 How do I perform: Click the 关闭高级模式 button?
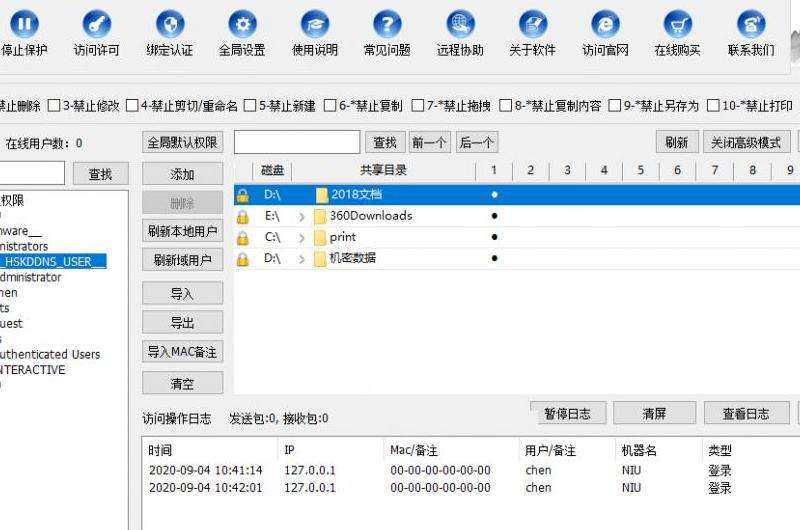tap(746, 142)
